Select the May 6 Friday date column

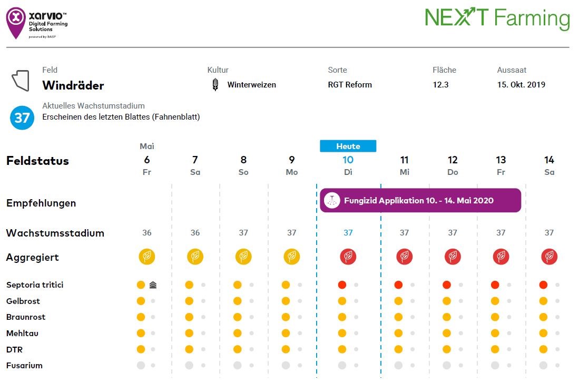coord(147,165)
